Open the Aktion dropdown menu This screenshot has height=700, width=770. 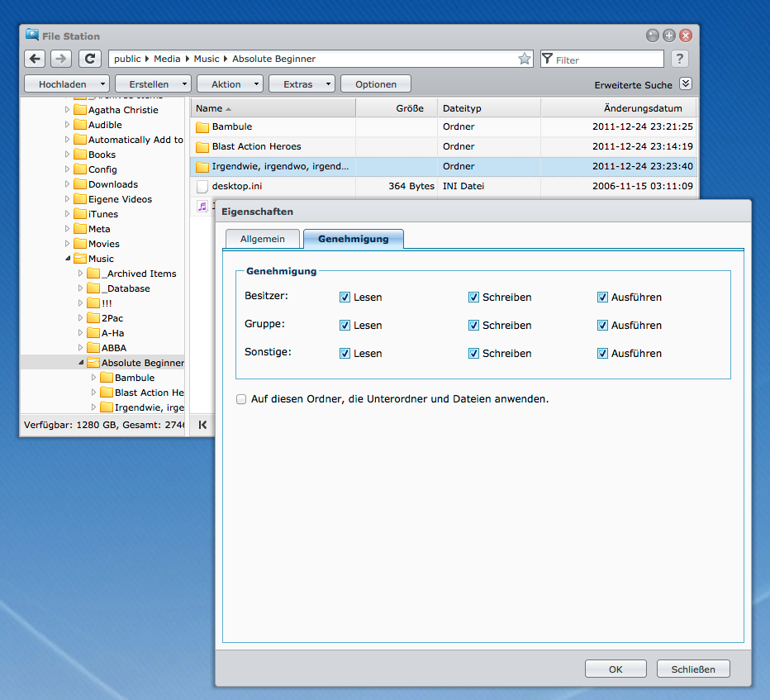[x=230, y=84]
